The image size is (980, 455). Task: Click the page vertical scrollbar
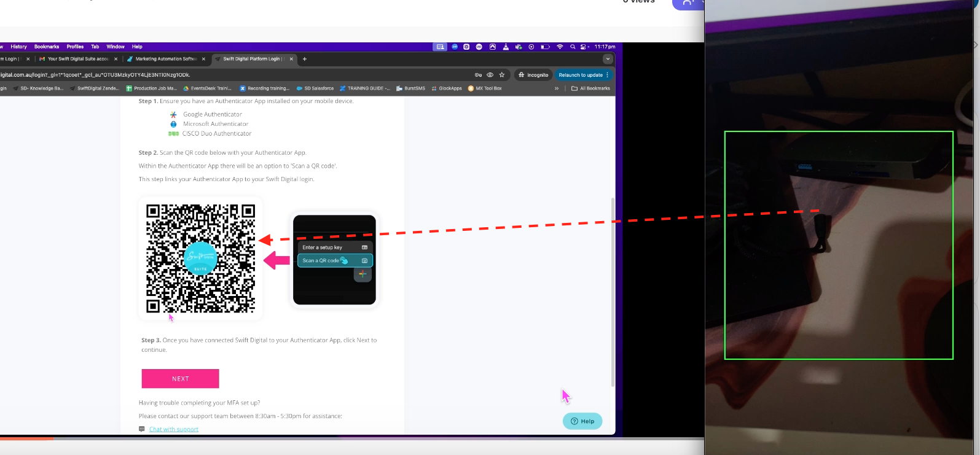pos(613,292)
